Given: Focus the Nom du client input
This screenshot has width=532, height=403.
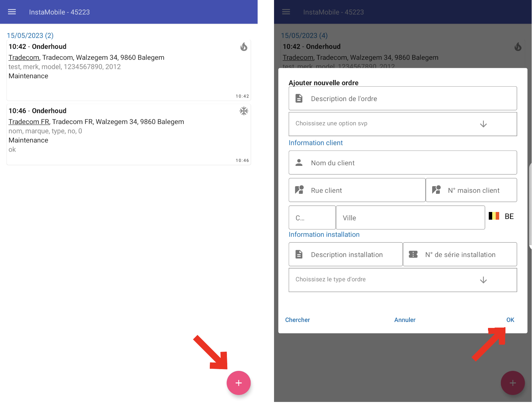Looking at the screenshot, I should pos(403,163).
